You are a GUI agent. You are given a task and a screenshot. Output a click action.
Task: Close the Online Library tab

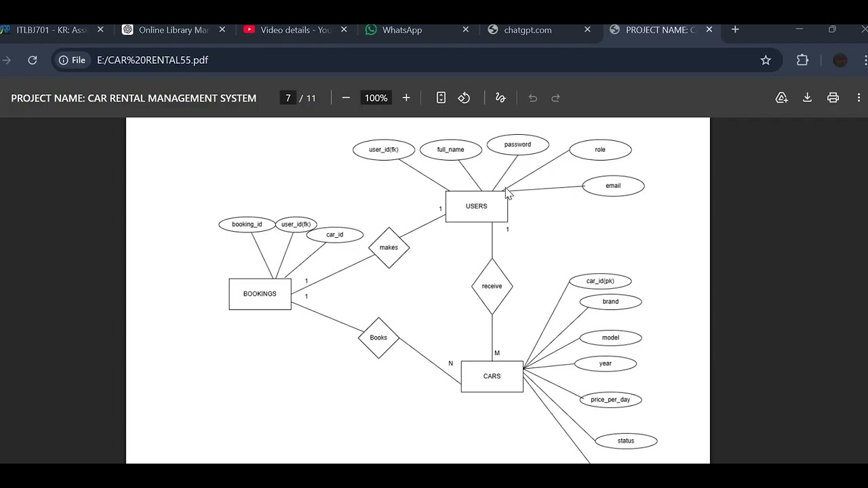[222, 30]
